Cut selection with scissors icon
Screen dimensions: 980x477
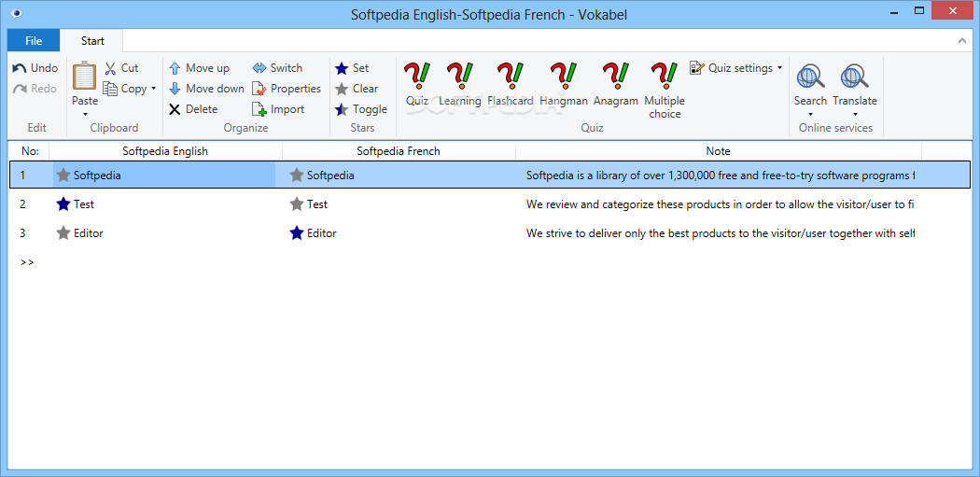pyautogui.click(x=111, y=68)
